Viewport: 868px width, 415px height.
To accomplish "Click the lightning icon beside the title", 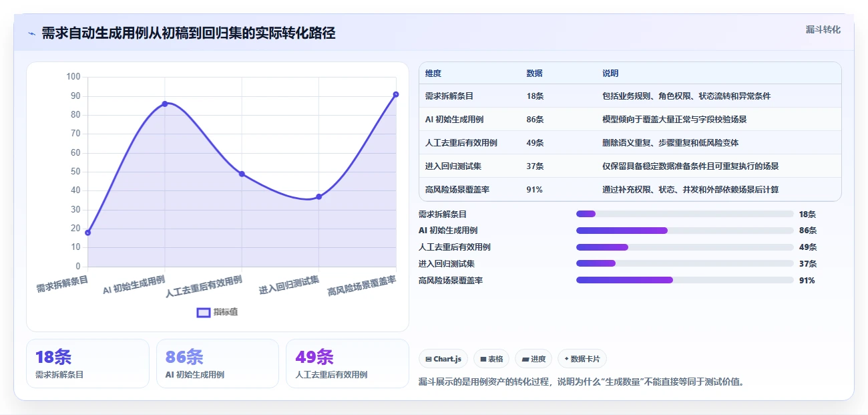I will click(31, 33).
